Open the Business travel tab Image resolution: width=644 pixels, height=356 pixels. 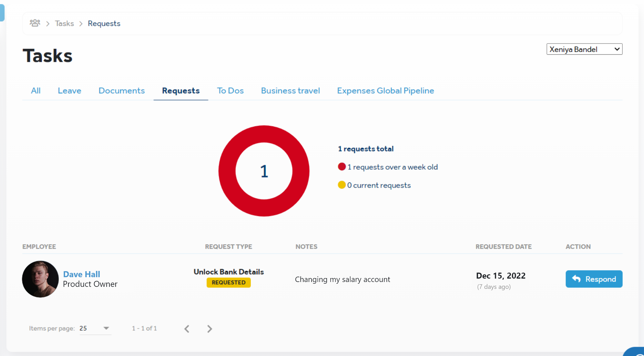click(290, 91)
